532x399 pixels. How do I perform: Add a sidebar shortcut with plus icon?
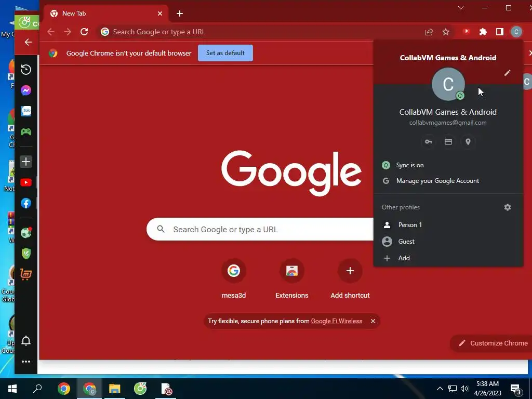tap(26, 162)
